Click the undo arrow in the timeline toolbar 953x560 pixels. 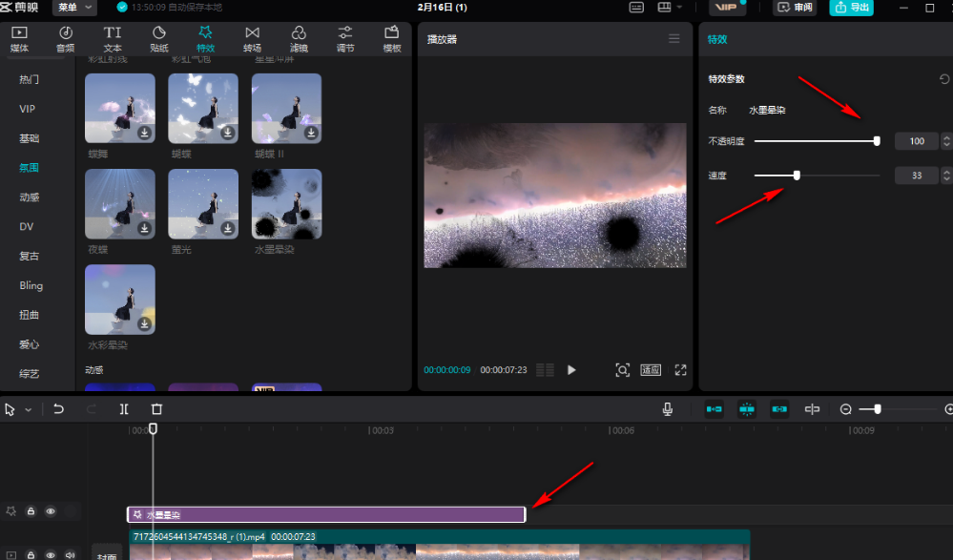[x=58, y=409]
